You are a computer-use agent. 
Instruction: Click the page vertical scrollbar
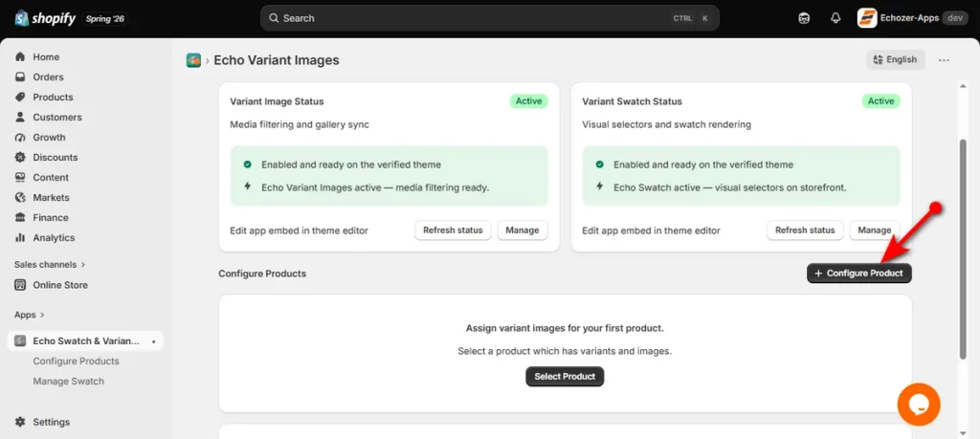tap(963, 248)
